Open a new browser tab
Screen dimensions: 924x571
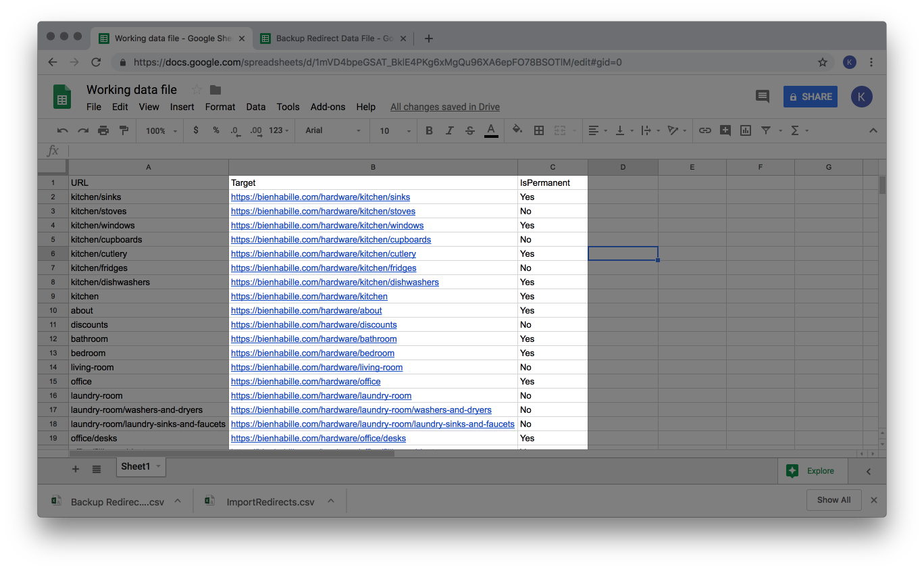tap(429, 39)
